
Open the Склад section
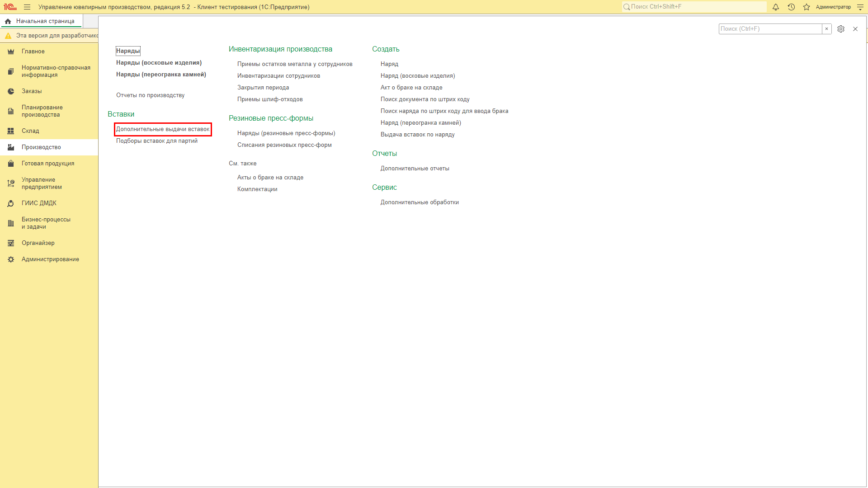click(49, 131)
